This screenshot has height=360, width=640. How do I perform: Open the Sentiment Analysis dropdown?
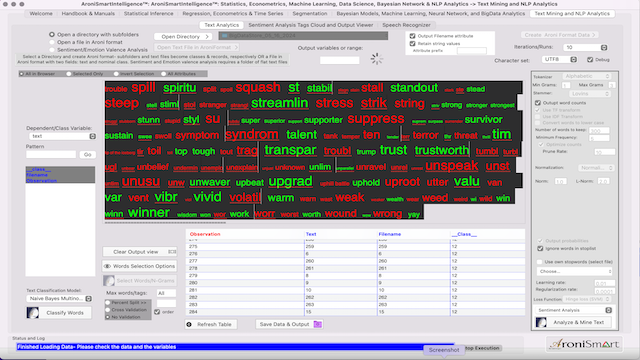click(x=573, y=310)
